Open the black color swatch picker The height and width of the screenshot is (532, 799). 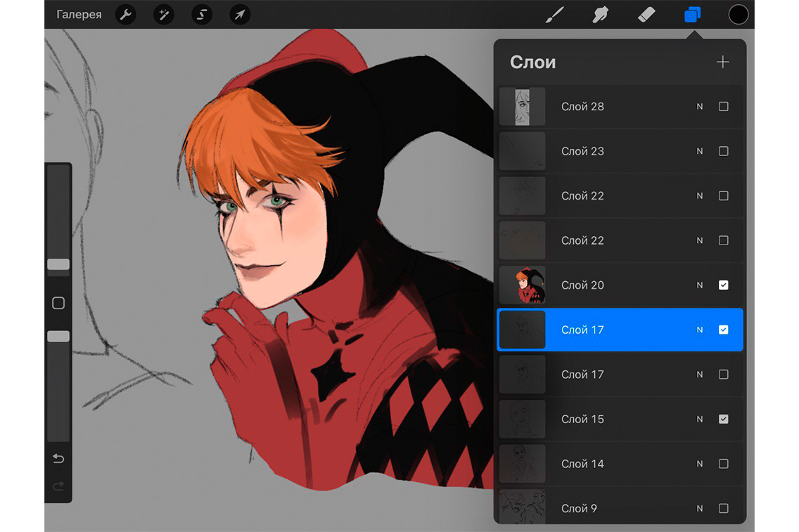pos(738,14)
